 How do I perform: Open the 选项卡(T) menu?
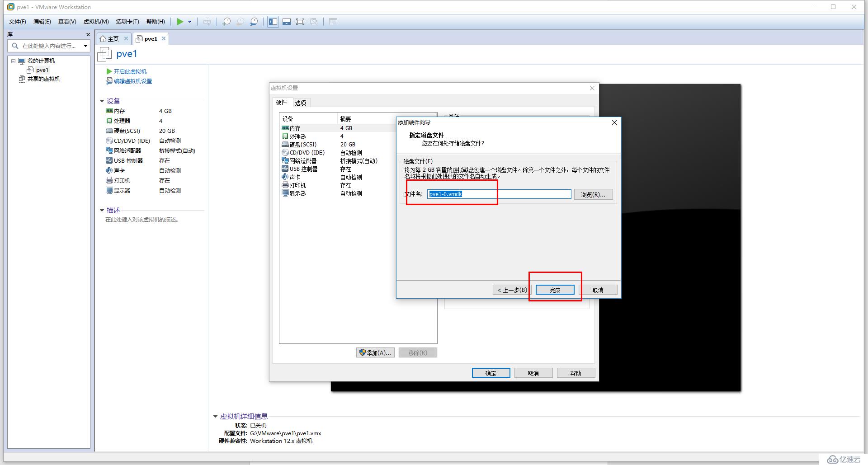[x=127, y=22]
